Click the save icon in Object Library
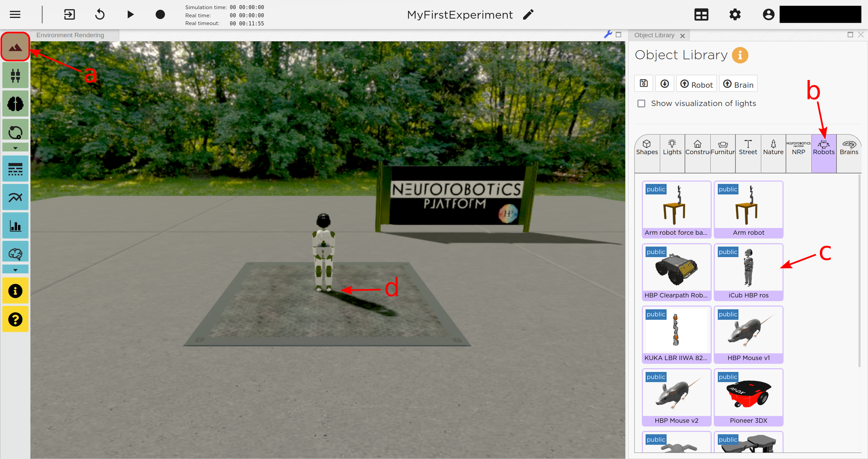 click(x=644, y=83)
